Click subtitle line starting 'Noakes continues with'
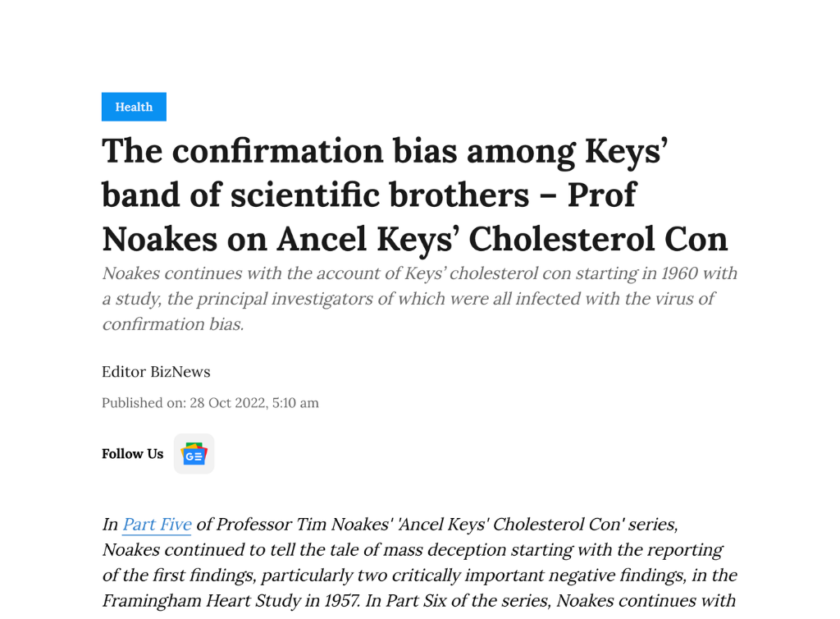 418,273
